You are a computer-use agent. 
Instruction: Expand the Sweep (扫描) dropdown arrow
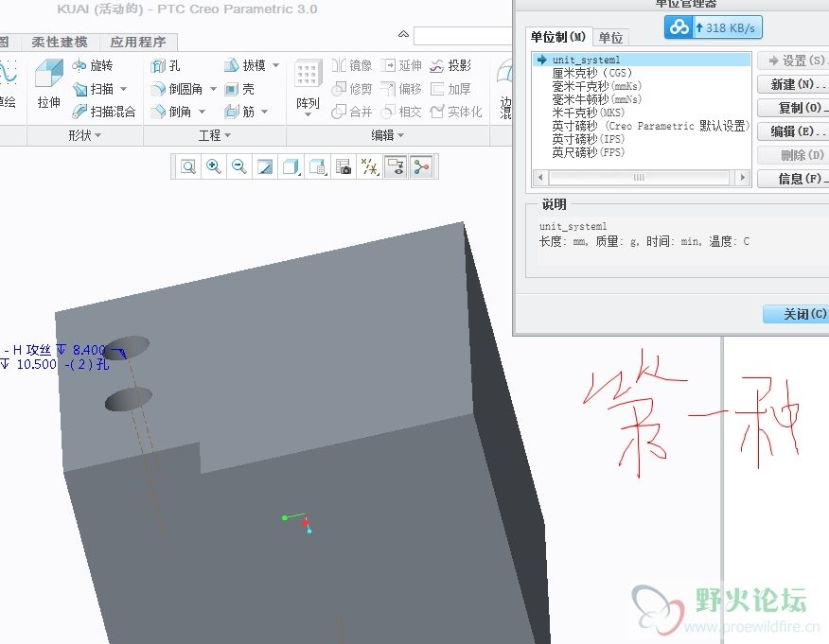124,89
